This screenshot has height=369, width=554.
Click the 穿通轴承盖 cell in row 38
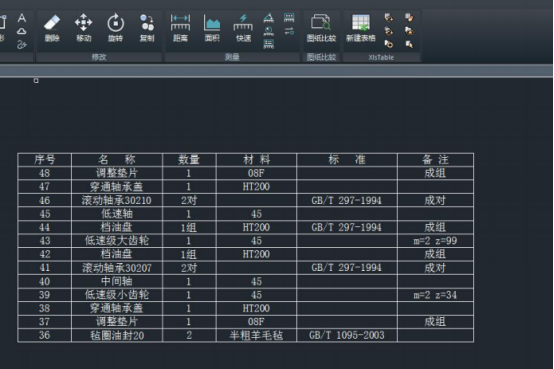click(x=117, y=308)
